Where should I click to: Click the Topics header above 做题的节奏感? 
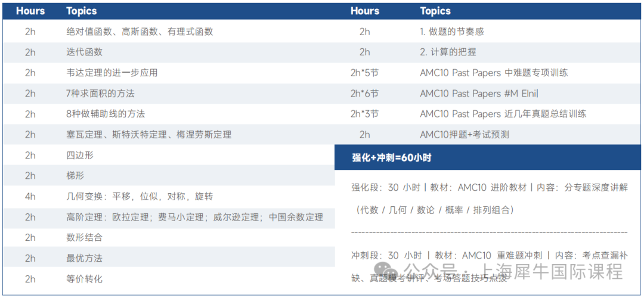click(435, 11)
